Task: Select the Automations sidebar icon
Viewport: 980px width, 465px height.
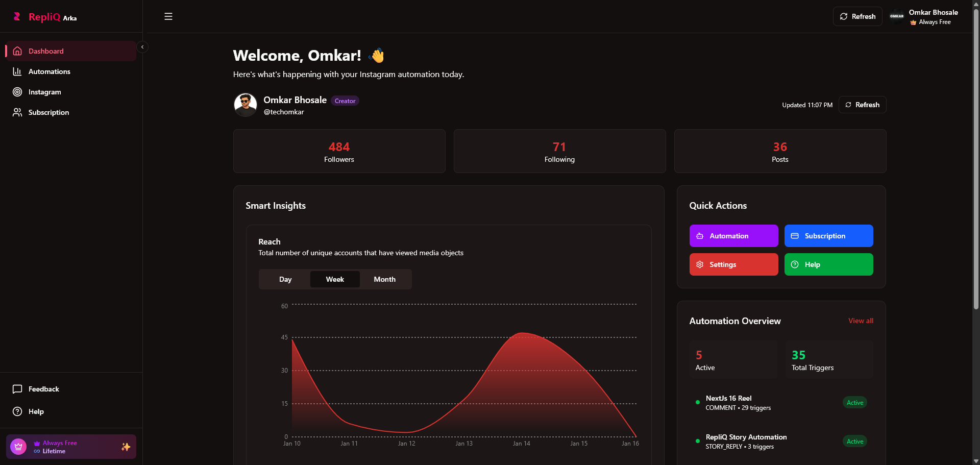Action: tap(17, 71)
